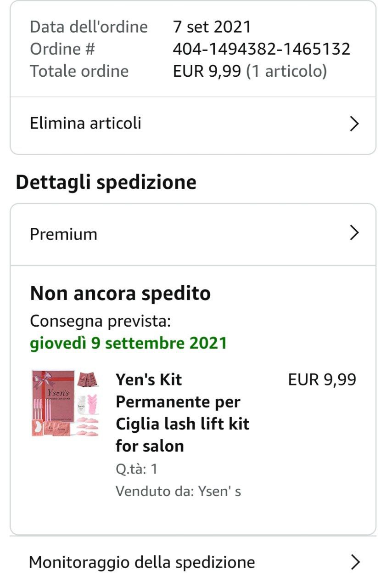
Task: Click the chevron next to Elimina articoli
Action: (353, 124)
